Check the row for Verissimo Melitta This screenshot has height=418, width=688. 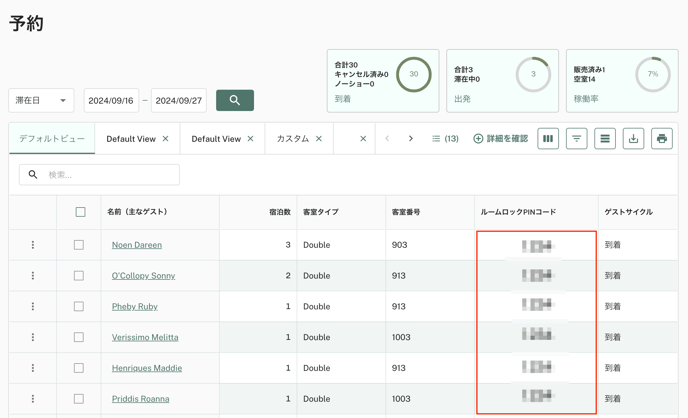tap(79, 338)
